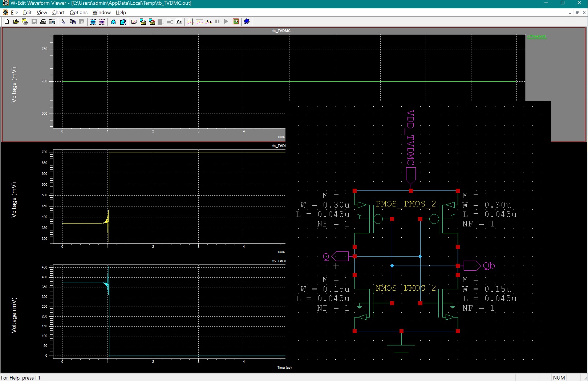The width and height of the screenshot is (588, 381).
Task: Open a file with the folder icon
Action: tap(16, 22)
